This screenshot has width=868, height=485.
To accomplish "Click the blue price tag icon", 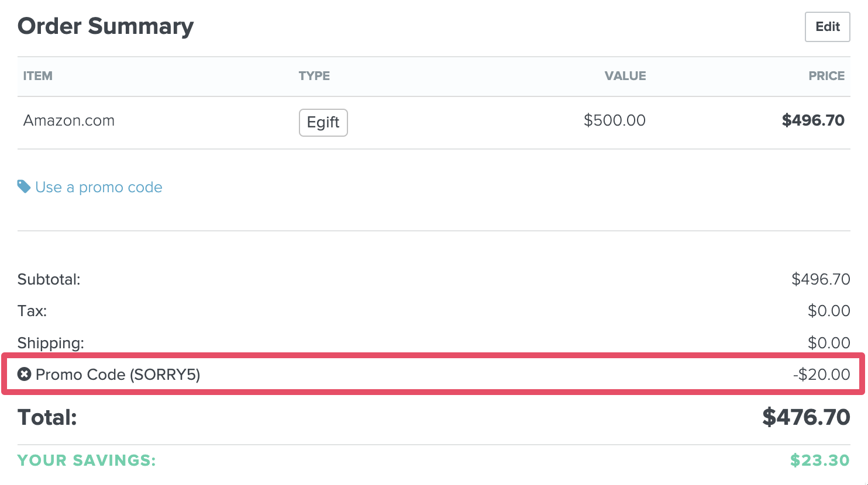I will click(24, 187).
